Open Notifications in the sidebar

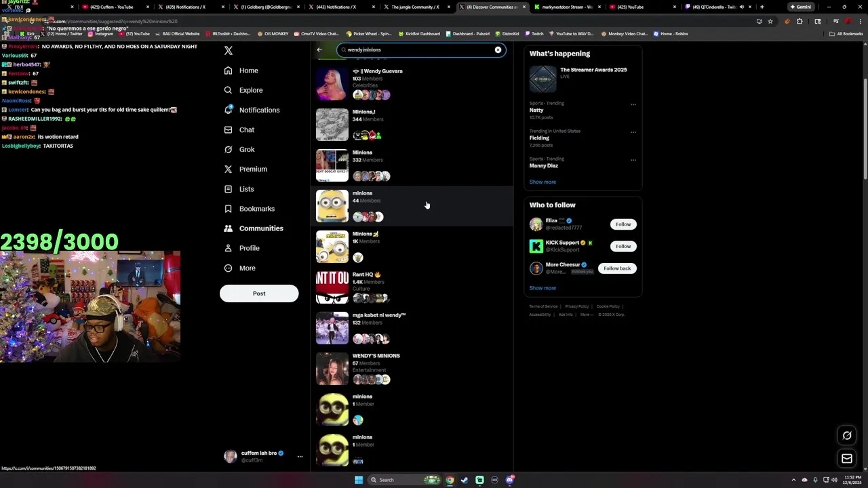(x=252, y=110)
